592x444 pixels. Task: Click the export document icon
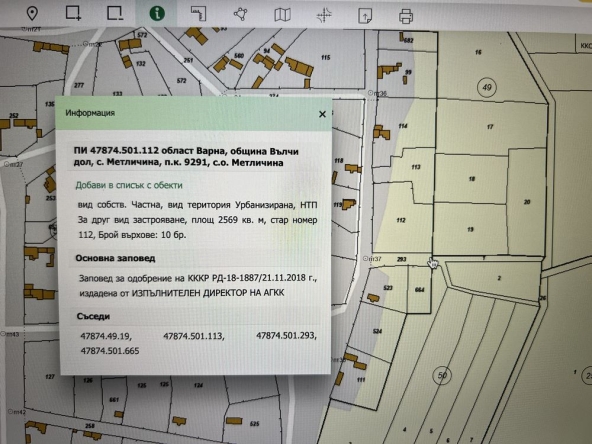365,16
